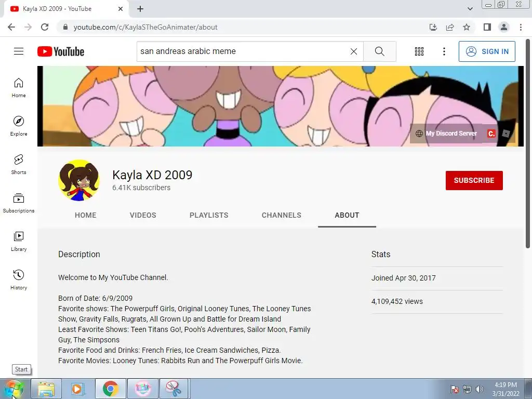Screen dimensions: 532x399
Task: Bookmark this page with the star
Action: pyautogui.click(x=467, y=27)
